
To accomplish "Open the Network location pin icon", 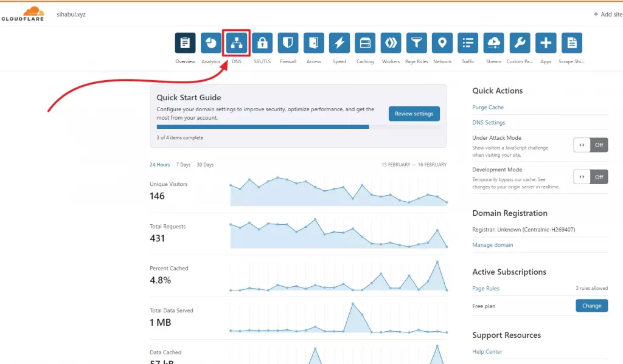I will (x=442, y=43).
